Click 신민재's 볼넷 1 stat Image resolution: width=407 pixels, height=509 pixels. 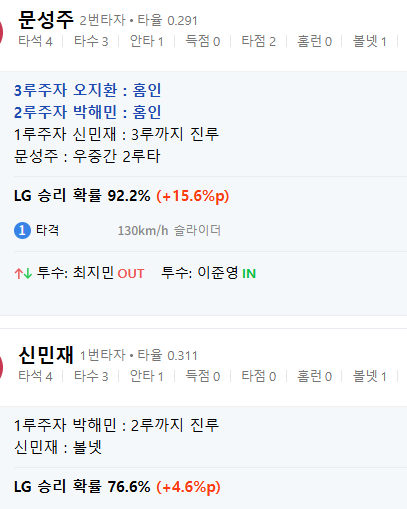370,376
